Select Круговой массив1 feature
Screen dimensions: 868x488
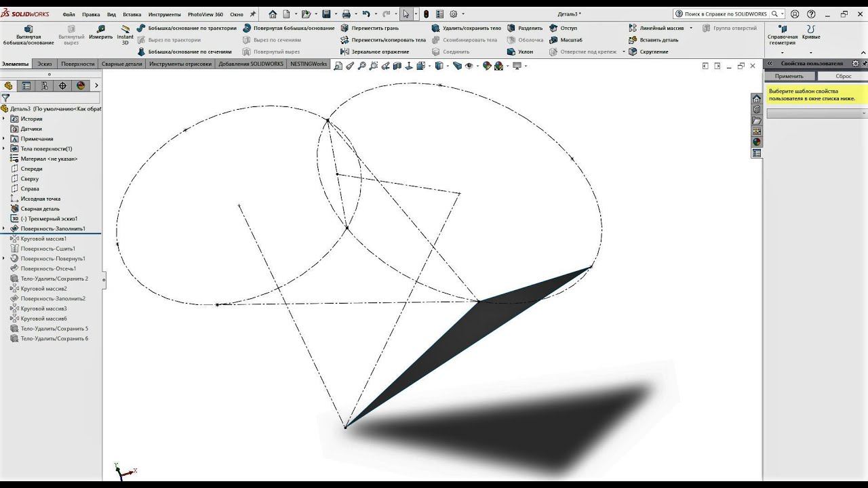click(39, 239)
